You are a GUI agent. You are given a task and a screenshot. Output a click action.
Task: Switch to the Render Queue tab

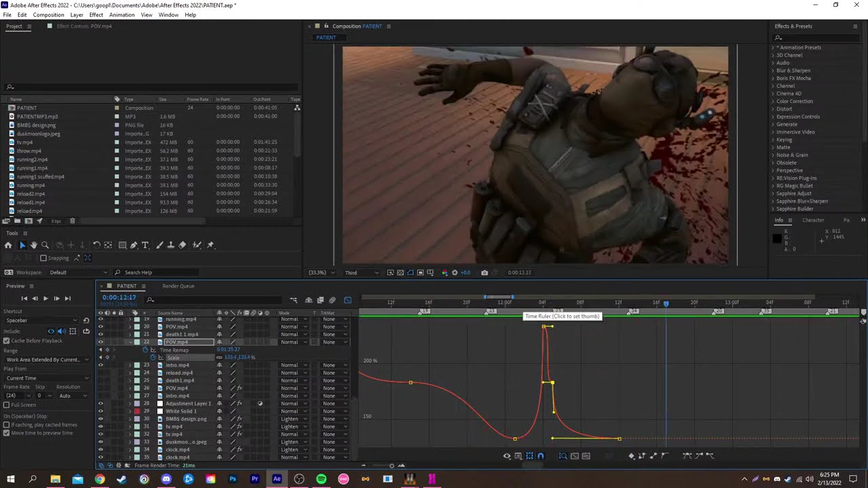point(178,286)
